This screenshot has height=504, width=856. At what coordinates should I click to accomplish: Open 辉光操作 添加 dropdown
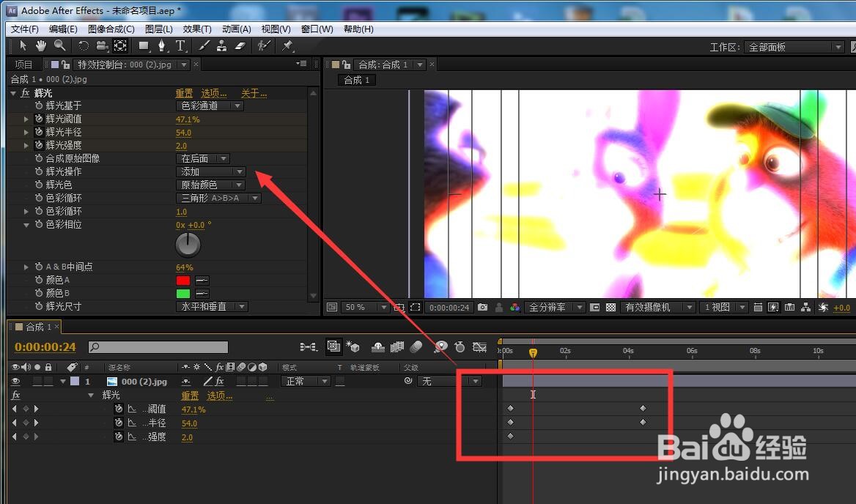tap(211, 171)
